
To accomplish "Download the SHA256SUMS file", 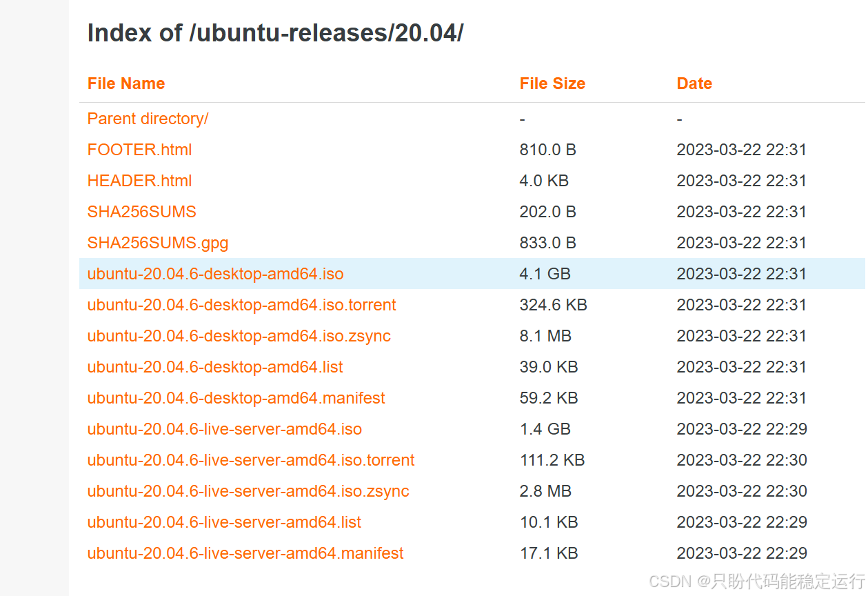I will click(x=141, y=212).
